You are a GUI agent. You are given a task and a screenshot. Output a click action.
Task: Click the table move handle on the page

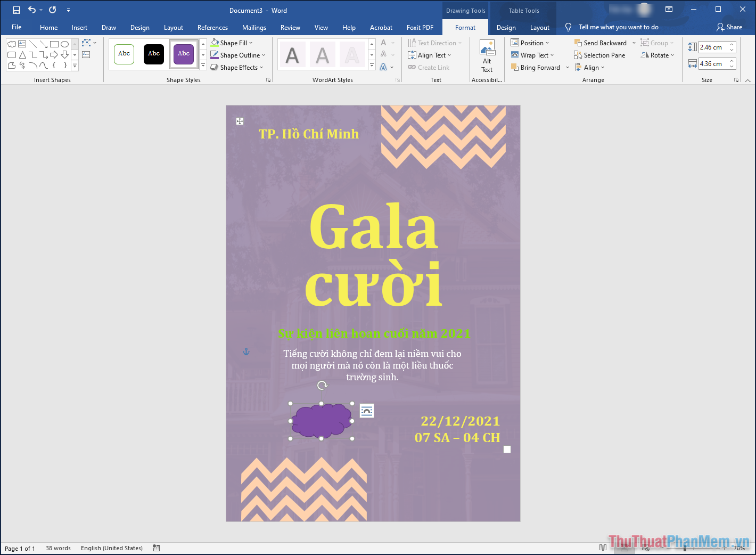[240, 121]
